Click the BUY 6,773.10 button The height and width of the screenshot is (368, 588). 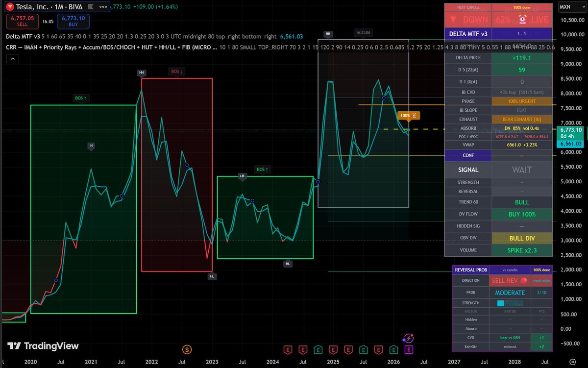73,21
